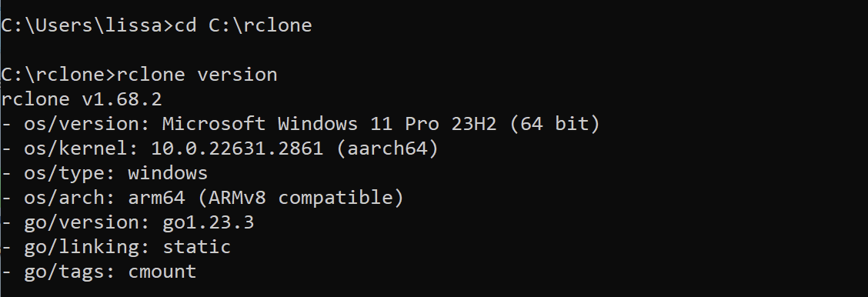
Task: Click the word "windows" in os/type line
Action: point(168,173)
